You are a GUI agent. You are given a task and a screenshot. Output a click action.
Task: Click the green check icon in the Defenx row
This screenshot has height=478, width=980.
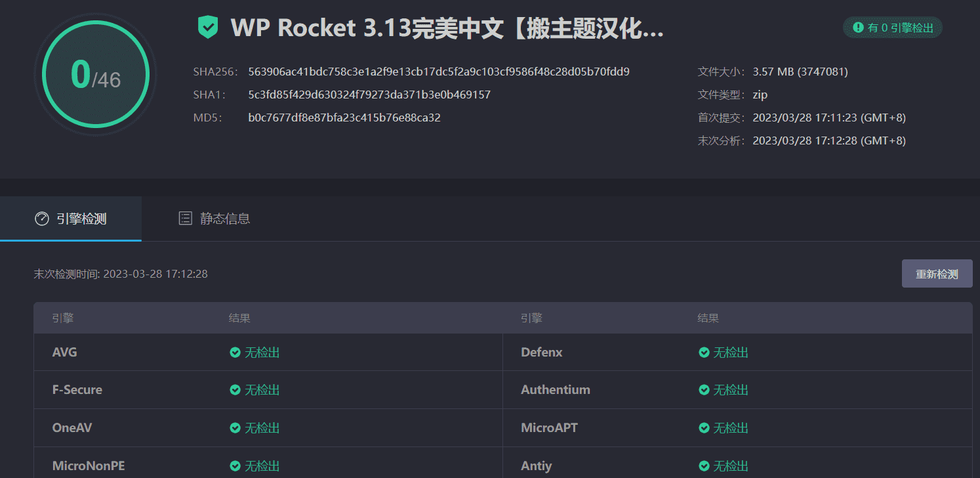pos(704,353)
